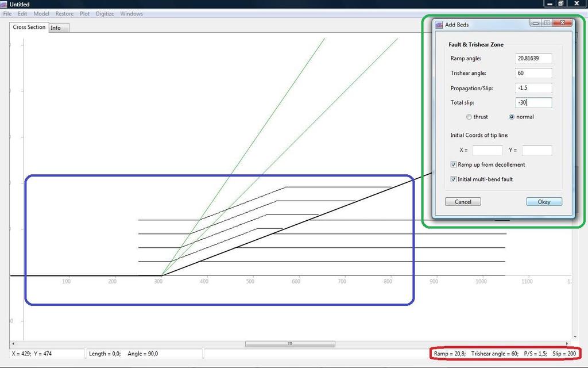
Task: Open the Windows menu
Action: tap(131, 14)
